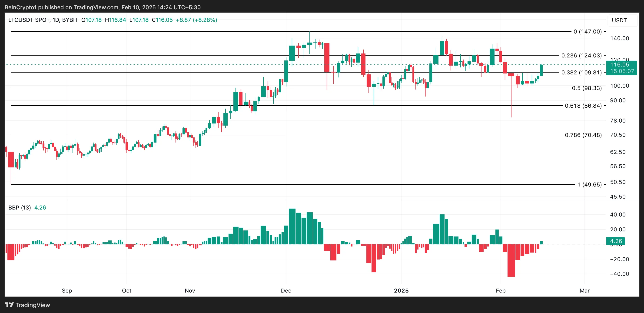This screenshot has width=644, height=313.
Task: Click the tallest green BBP histogram bar
Action: [292, 226]
